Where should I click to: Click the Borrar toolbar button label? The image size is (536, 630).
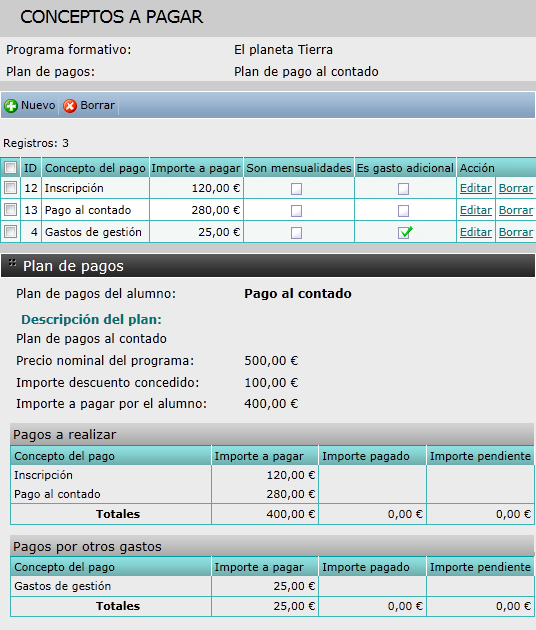click(x=98, y=105)
